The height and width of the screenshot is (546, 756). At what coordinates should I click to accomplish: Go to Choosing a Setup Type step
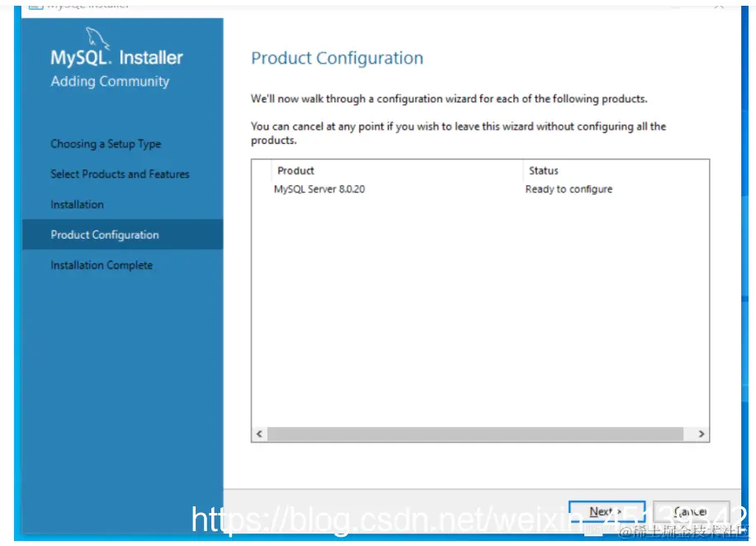click(106, 144)
